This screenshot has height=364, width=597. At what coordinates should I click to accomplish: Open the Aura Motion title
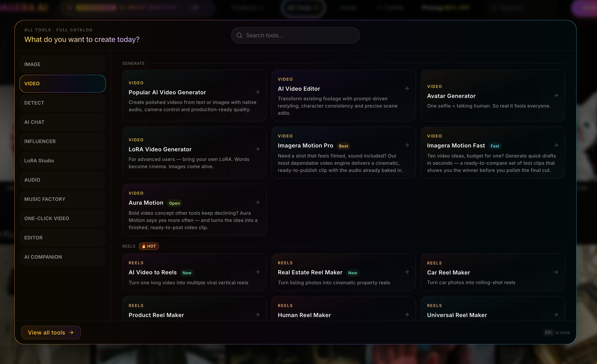point(146,202)
